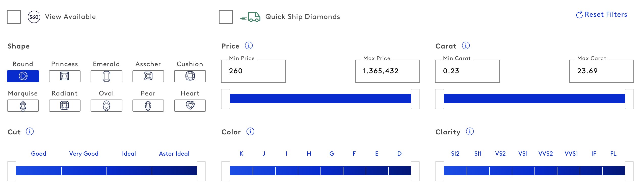Image resolution: width=644 pixels, height=193 pixels.
Task: Choose the Emerald shape icon
Action: click(106, 76)
